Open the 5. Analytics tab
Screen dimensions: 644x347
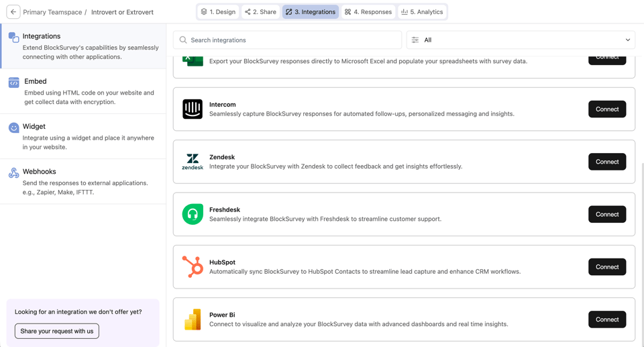click(422, 12)
